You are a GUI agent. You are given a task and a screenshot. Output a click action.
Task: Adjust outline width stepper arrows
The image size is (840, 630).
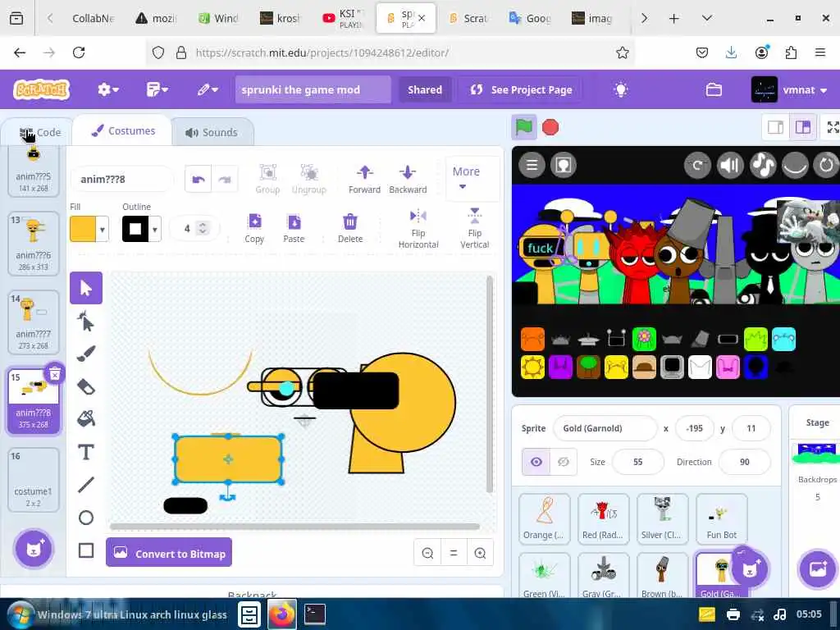click(x=203, y=228)
